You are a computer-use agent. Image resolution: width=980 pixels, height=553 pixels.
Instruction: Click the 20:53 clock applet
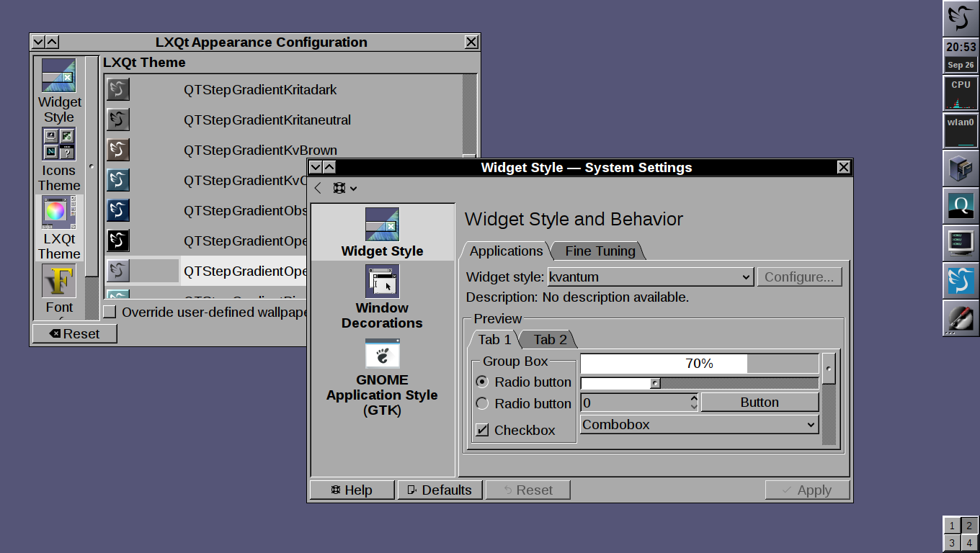[x=961, y=48]
